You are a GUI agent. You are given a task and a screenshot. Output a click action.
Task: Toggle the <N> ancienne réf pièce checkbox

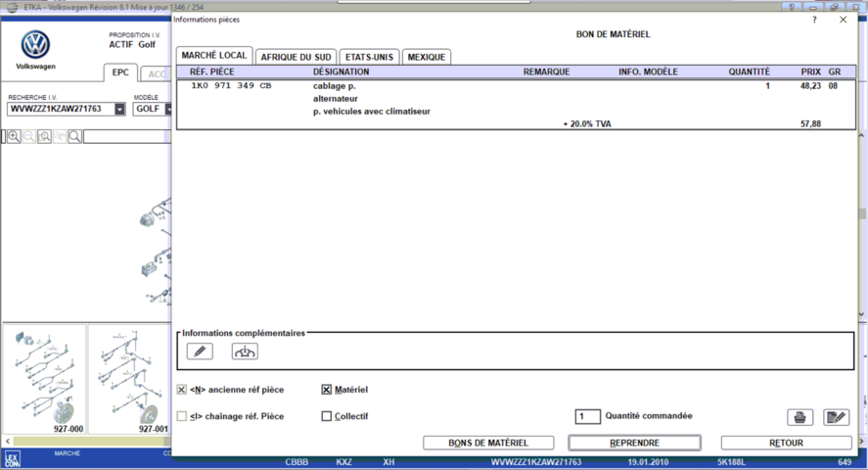click(x=182, y=390)
